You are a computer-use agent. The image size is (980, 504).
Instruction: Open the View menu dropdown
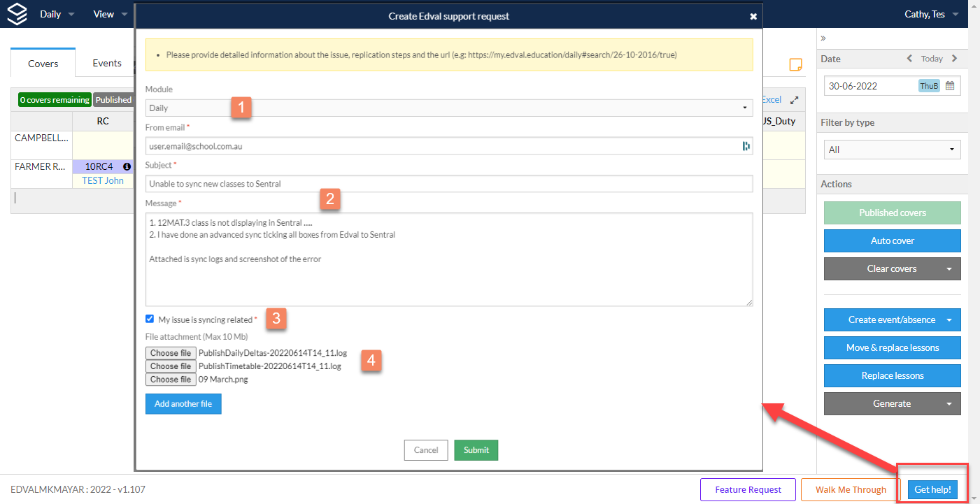[x=111, y=14]
